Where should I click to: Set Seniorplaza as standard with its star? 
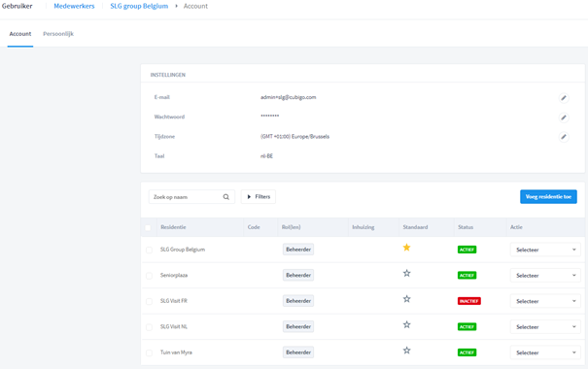point(406,273)
